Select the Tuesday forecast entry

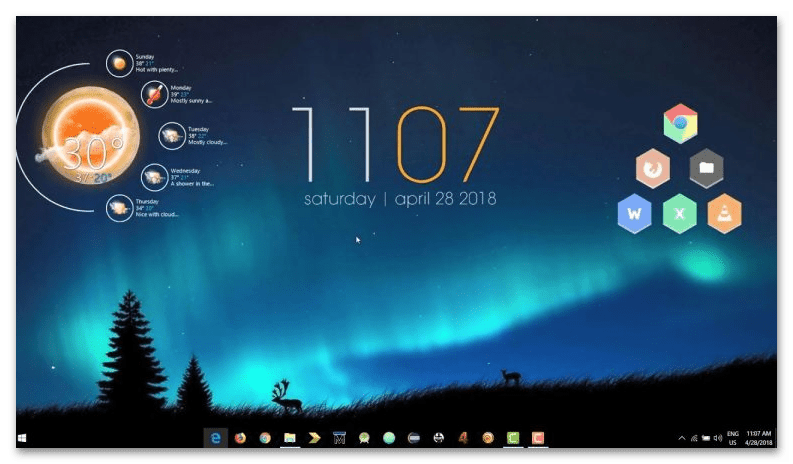pyautogui.click(x=193, y=136)
